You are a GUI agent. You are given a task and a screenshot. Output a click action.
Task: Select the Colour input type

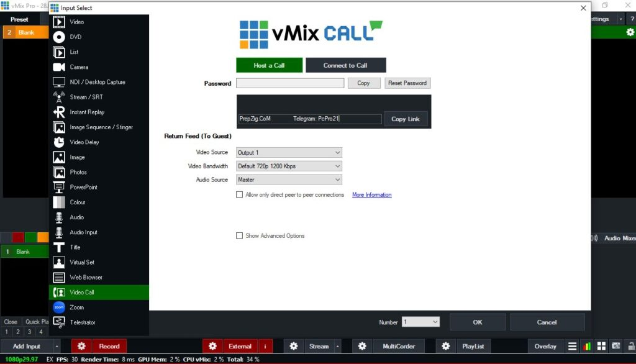pyautogui.click(x=99, y=202)
